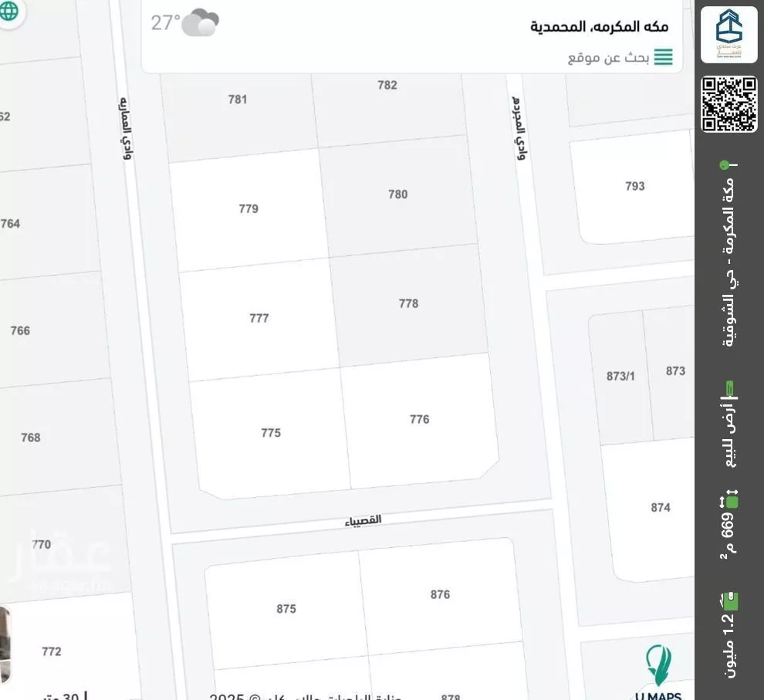The height and width of the screenshot is (700, 764).
Task: Toggle the white circle containing the globe
Action: pyautogui.click(x=11, y=14)
